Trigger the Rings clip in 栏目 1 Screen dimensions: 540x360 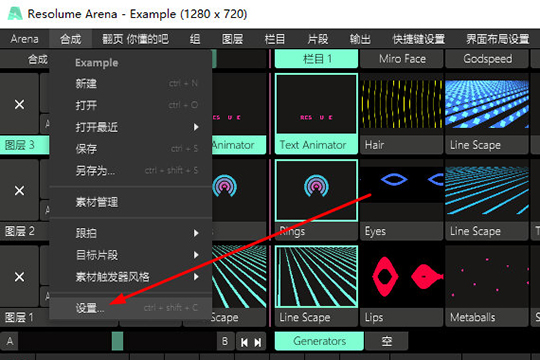pos(316,190)
